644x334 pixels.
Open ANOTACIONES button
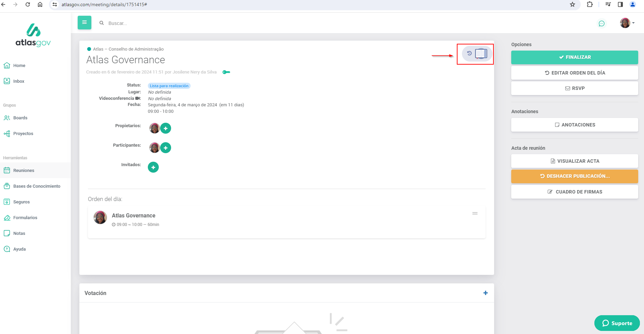(x=575, y=125)
